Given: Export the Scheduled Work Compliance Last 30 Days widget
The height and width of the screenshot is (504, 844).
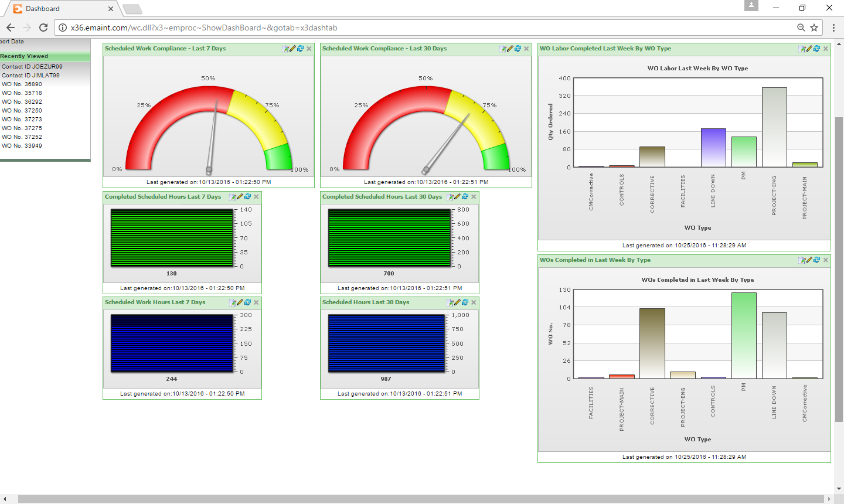Looking at the screenshot, I should (503, 49).
